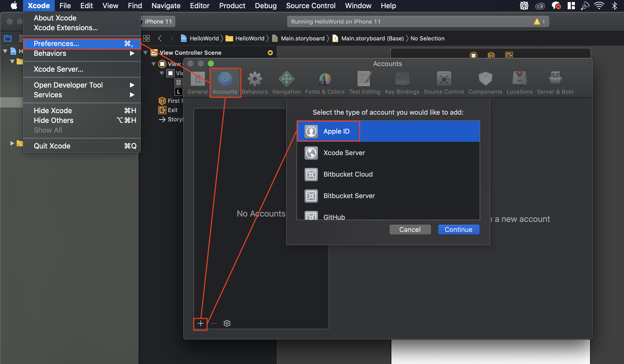Open the accounts gear actions menu
The height and width of the screenshot is (364, 624).
(x=227, y=324)
